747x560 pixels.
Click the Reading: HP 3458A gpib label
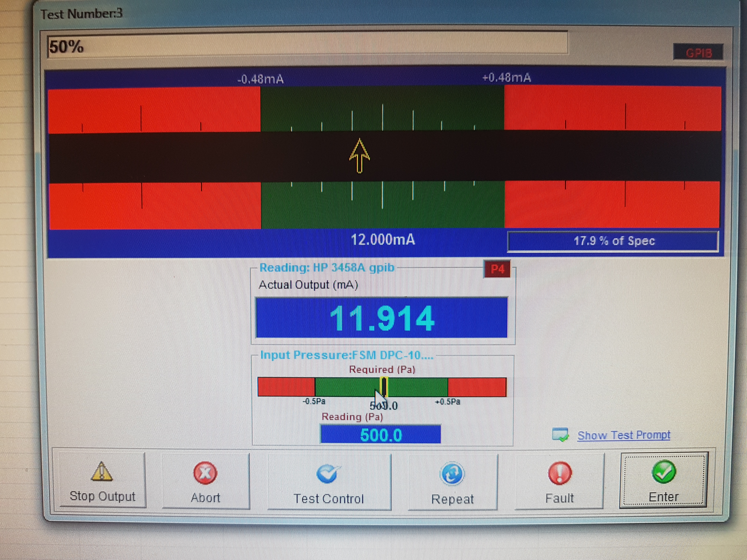(x=327, y=267)
